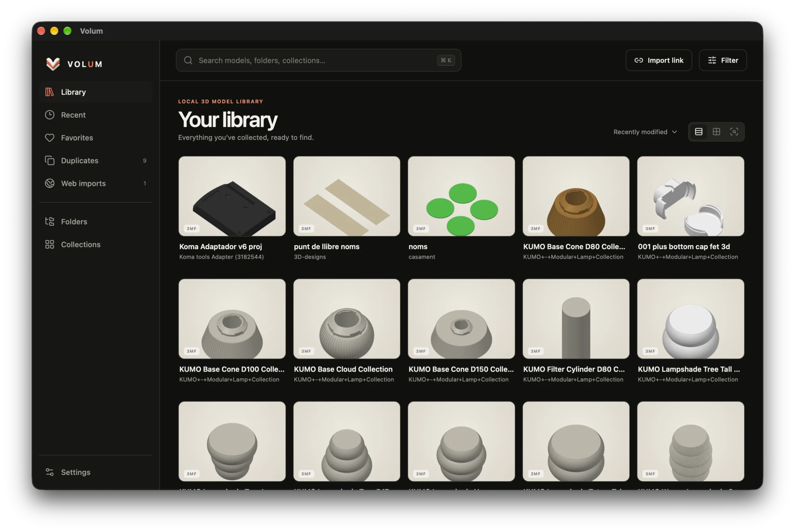
Task: Click the title 'KUMO Base Cloud Collection'
Action: pyautogui.click(x=343, y=369)
